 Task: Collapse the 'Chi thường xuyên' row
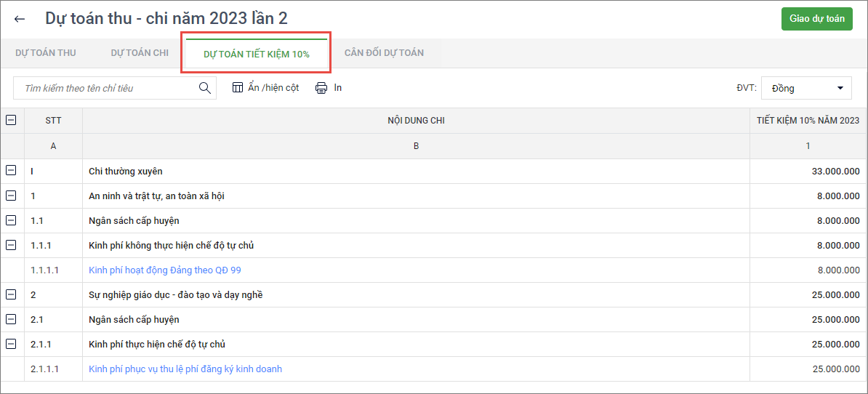(11, 171)
